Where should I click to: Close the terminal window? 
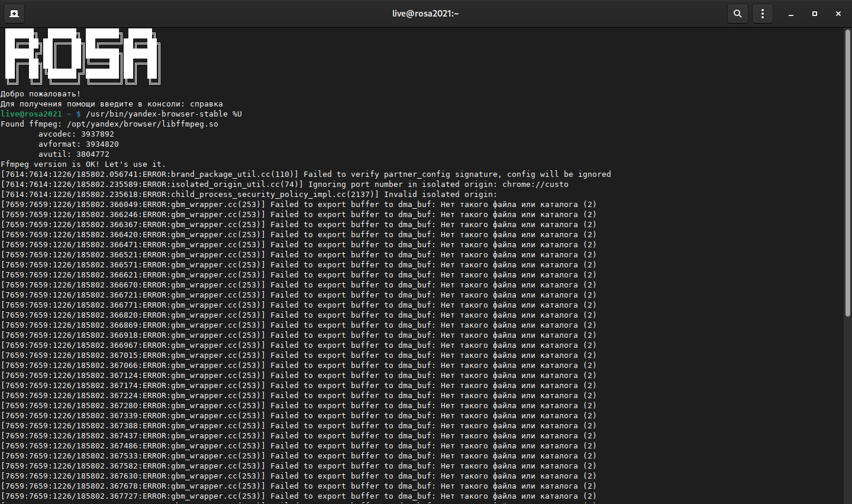click(x=838, y=14)
